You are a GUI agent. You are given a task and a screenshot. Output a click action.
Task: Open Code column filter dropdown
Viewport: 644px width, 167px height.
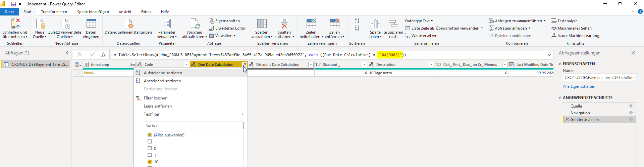pyautogui.click(x=186, y=65)
